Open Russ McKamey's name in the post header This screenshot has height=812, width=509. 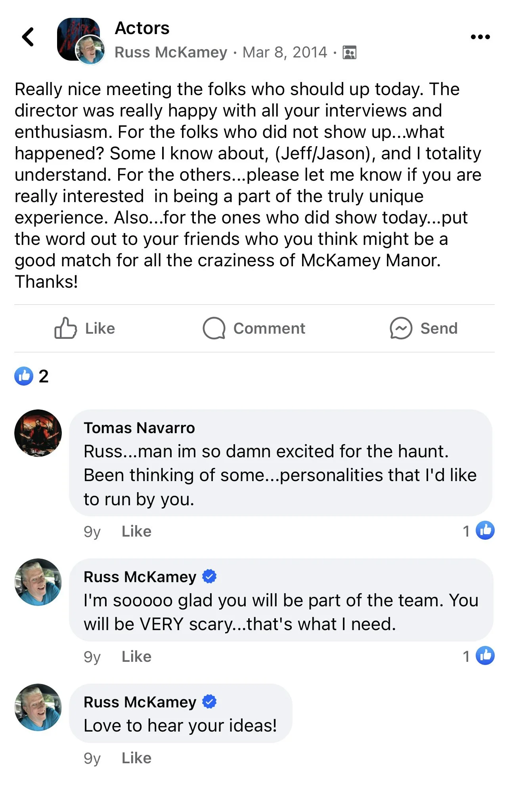coord(171,52)
